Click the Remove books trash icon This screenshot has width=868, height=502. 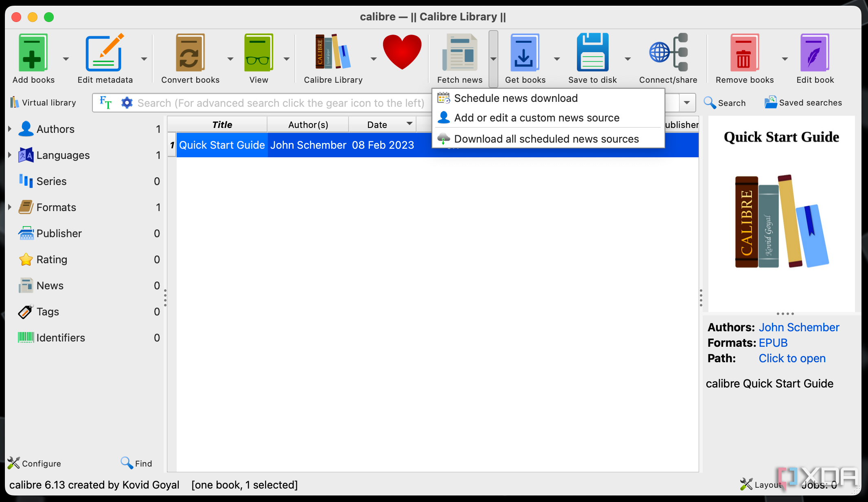745,53
